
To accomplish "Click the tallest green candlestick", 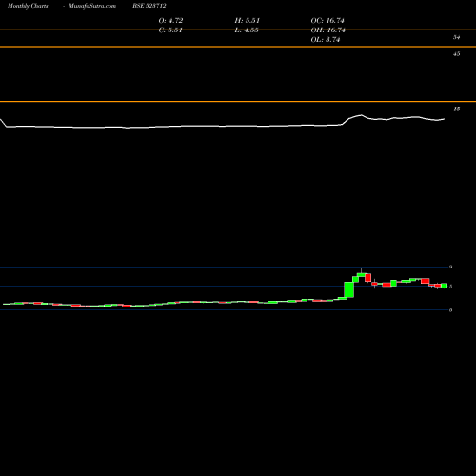I will pyautogui.click(x=349, y=289).
